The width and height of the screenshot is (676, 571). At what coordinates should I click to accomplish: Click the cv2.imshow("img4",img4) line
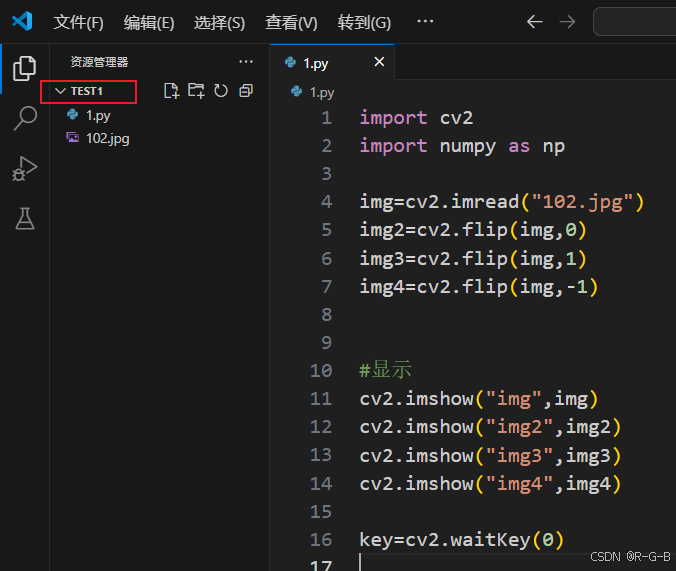coord(490,483)
